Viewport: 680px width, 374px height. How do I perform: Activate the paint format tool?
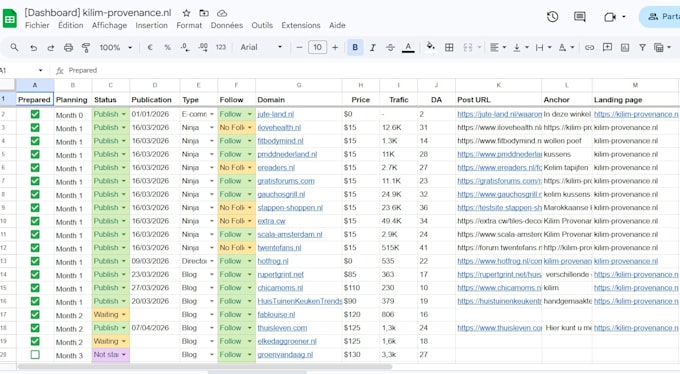(x=86, y=48)
